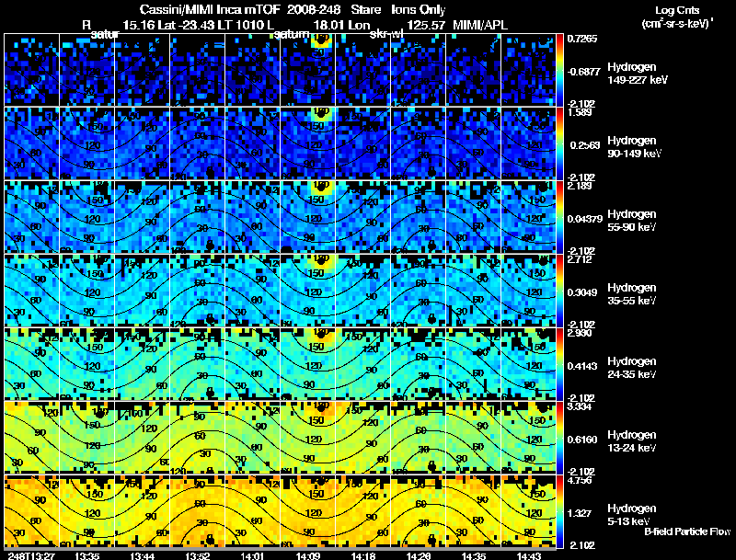Click the Hydrogen 13-24 keV color bar

pos(559,438)
